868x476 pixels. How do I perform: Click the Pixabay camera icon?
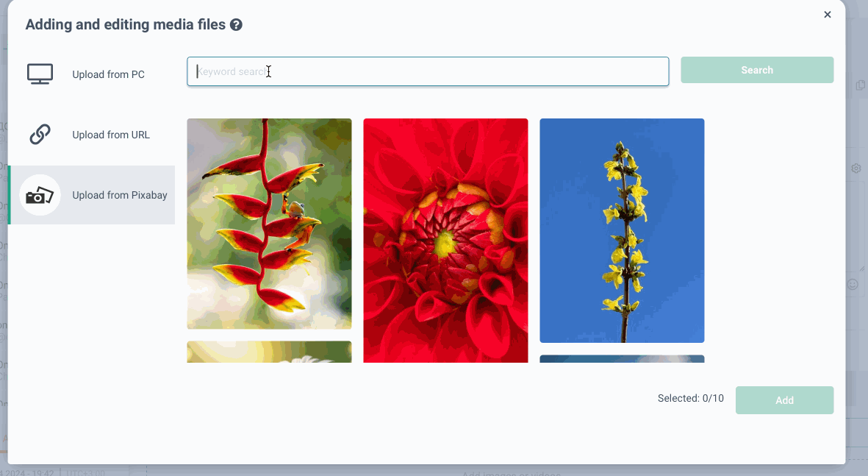[40, 195]
